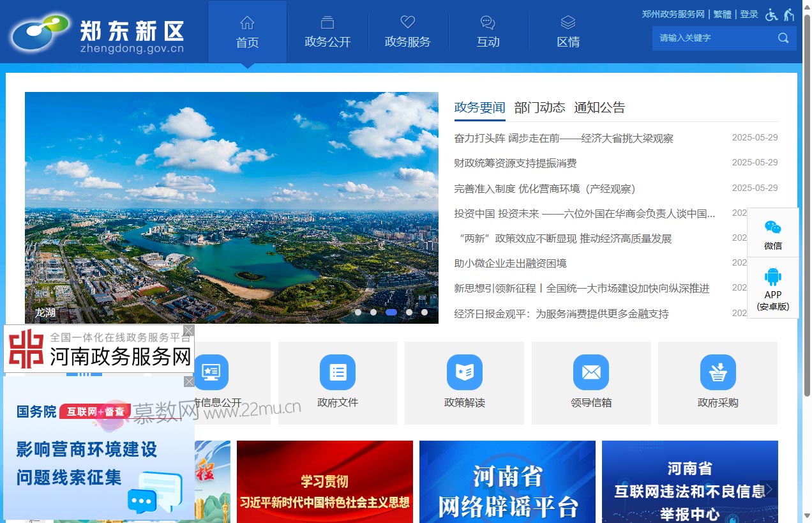Click the wheelchair accessibility icon
Image resolution: width=812 pixels, height=523 pixels.
(771, 14)
